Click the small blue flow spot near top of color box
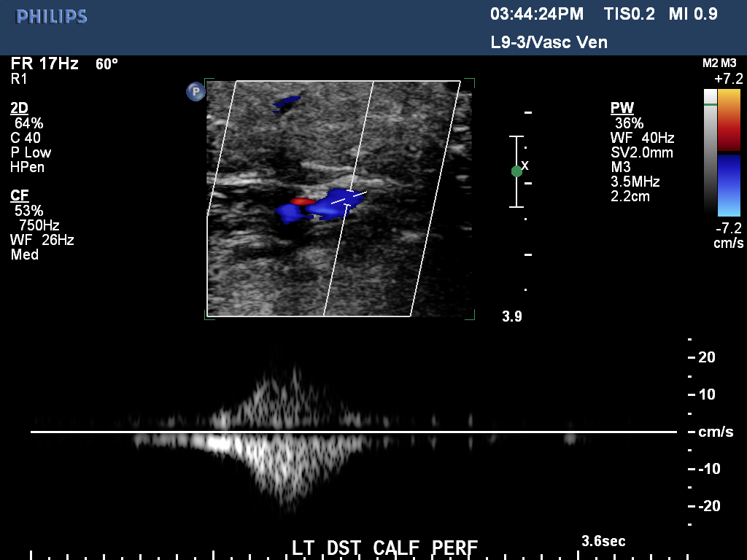747x560 pixels. [x=287, y=103]
